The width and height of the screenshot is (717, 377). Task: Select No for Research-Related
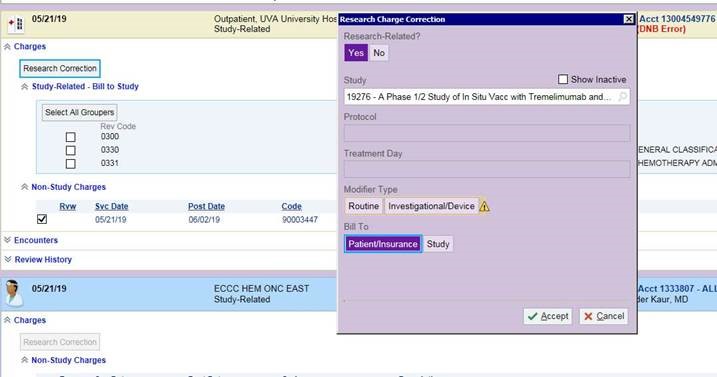379,53
